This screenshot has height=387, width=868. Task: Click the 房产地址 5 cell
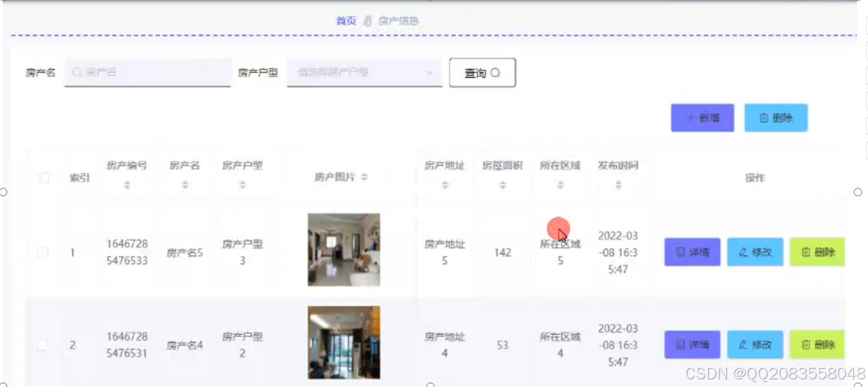[445, 253]
